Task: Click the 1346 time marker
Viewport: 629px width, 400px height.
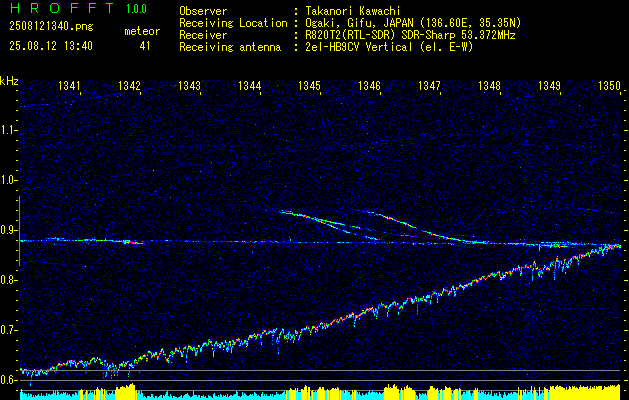Action: pos(369,85)
